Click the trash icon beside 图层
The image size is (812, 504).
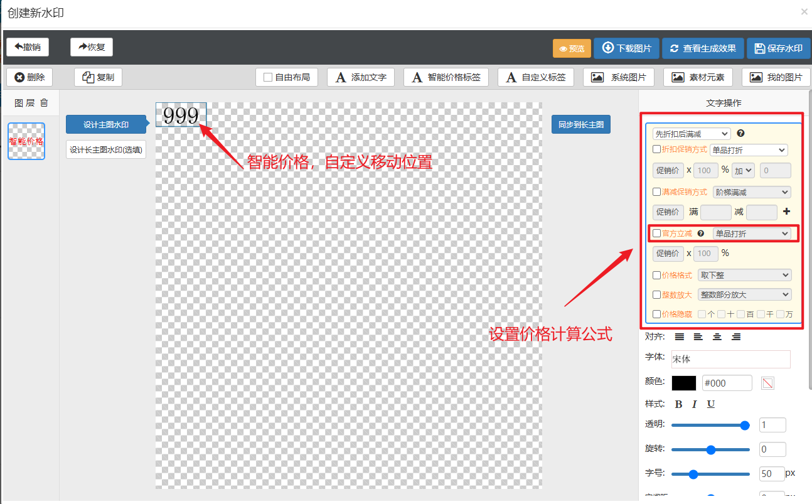tap(44, 103)
